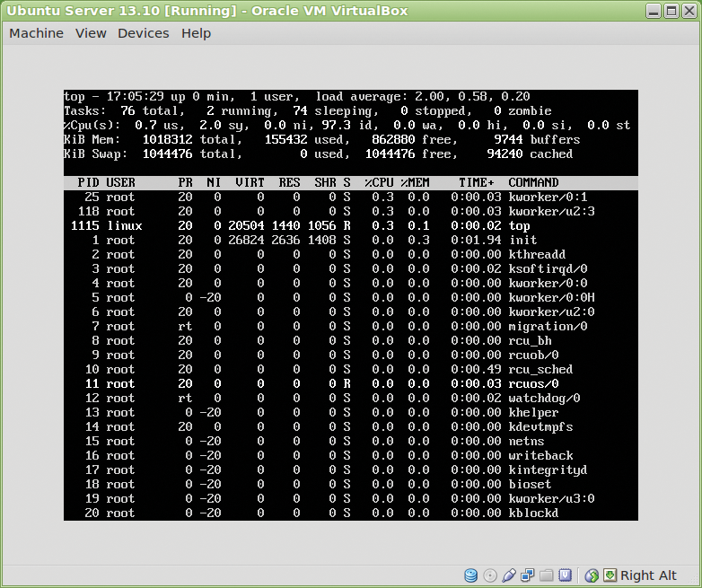Screen dimensions: 702x588
Task: Maximize the Ubuntu Server VM window
Action: [x=671, y=11]
